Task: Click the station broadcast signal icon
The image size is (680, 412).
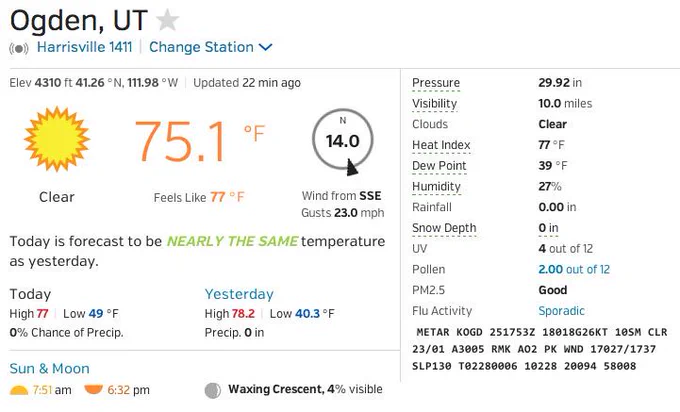Action: click(x=19, y=48)
